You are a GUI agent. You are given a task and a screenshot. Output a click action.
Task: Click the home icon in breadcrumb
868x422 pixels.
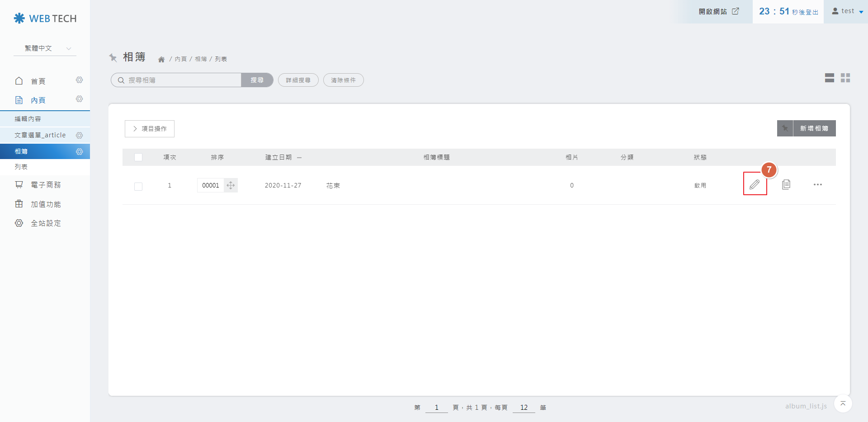coord(161,59)
